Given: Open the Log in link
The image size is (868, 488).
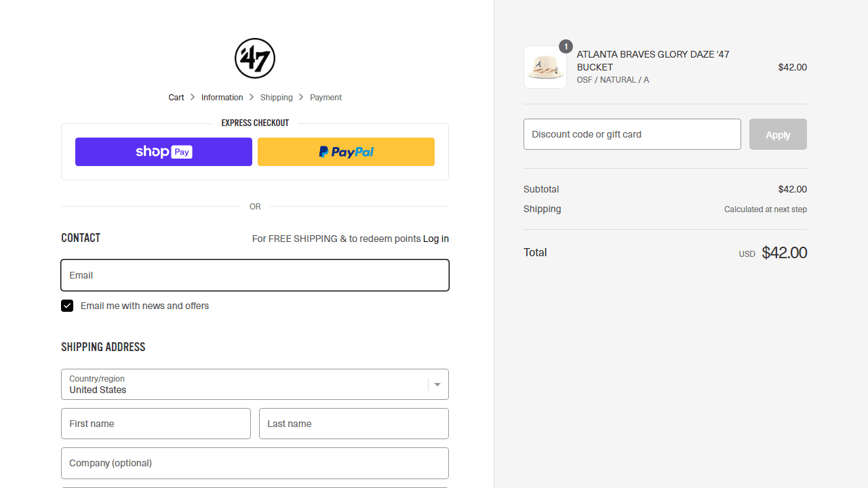Looking at the screenshot, I should point(436,239).
